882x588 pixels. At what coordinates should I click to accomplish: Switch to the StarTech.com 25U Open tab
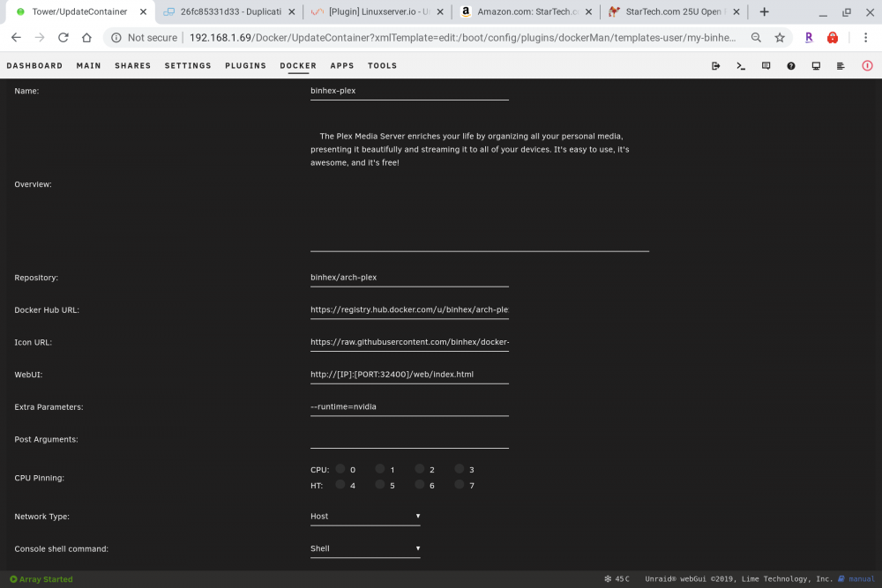[675, 11]
